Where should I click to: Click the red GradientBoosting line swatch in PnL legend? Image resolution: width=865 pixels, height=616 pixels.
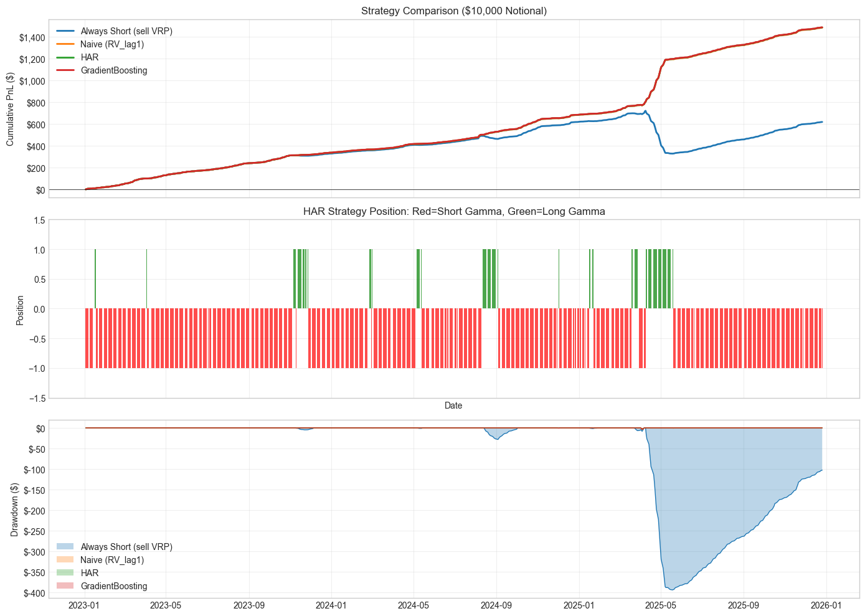(x=65, y=70)
